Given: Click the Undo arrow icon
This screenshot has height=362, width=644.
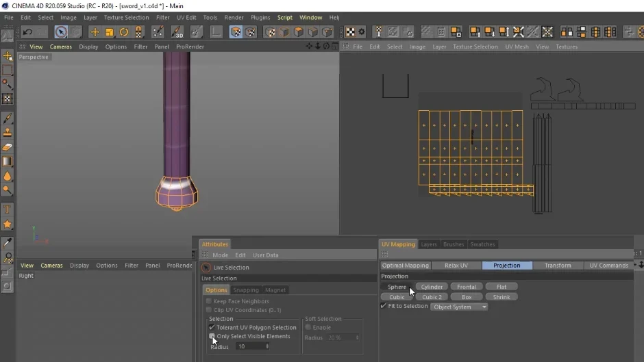Looking at the screenshot, I should tap(27, 32).
